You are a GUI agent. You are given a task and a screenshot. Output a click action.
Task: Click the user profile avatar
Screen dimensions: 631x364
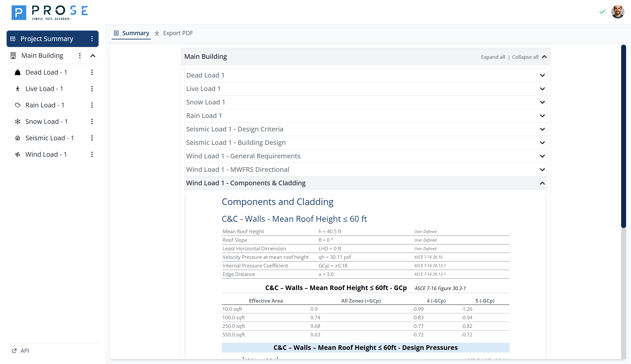pyautogui.click(x=618, y=12)
